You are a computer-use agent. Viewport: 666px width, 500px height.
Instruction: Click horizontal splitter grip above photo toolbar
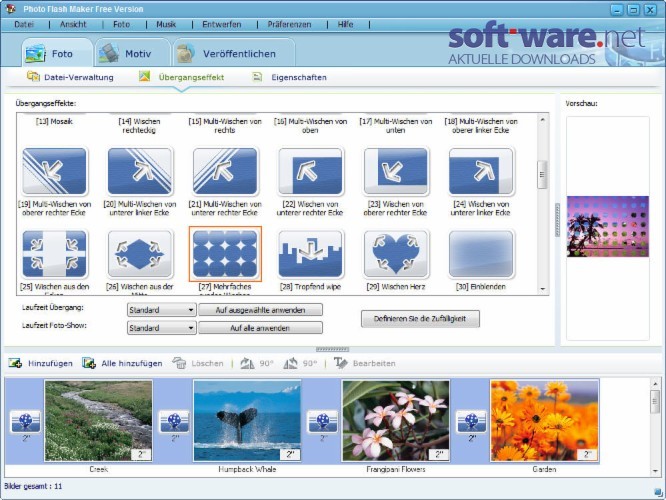pos(333,349)
